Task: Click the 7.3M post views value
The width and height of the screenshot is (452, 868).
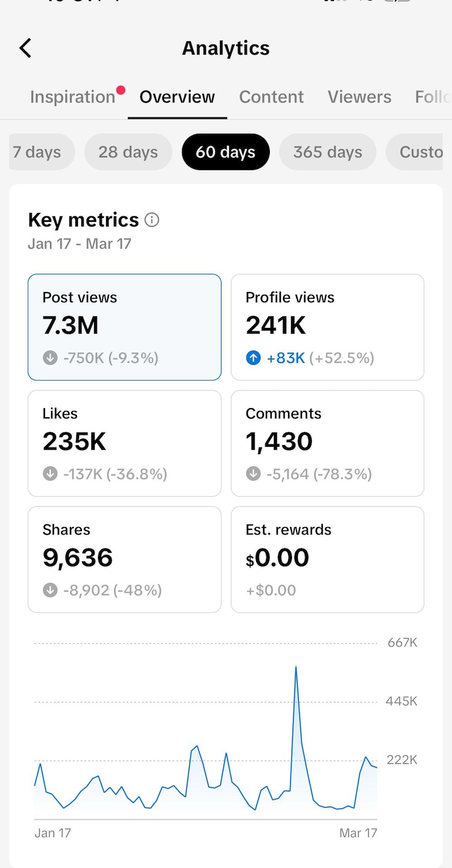Action: click(x=71, y=326)
